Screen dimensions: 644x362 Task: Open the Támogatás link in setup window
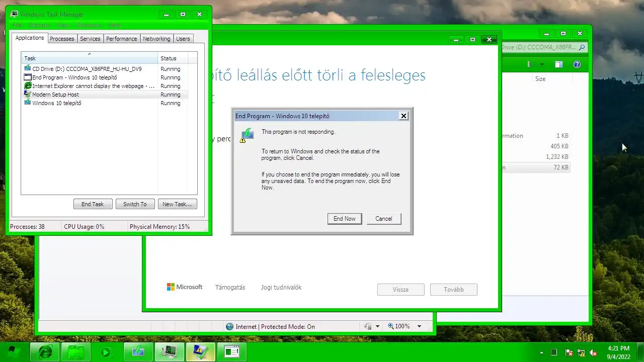click(230, 288)
